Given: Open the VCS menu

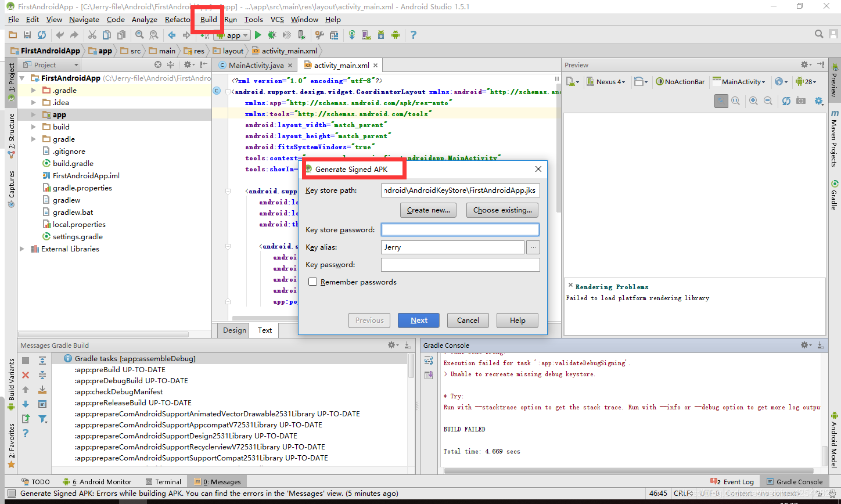Looking at the screenshot, I should (277, 19).
